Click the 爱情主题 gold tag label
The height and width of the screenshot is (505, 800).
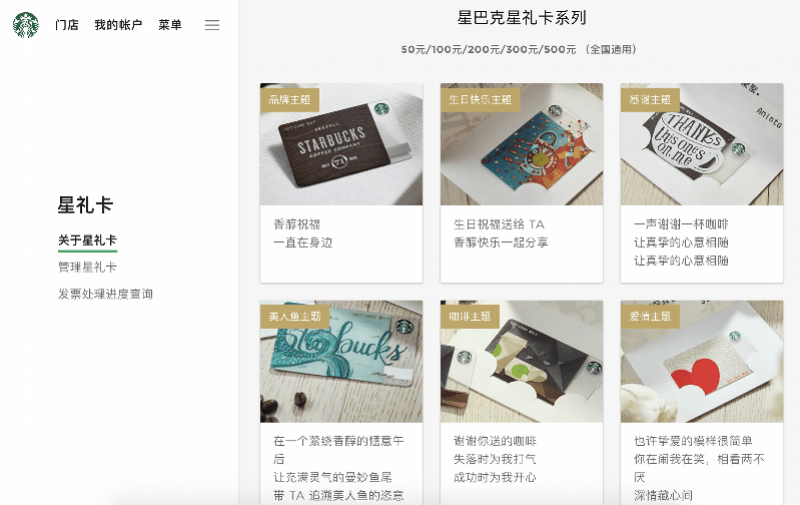pyautogui.click(x=650, y=316)
